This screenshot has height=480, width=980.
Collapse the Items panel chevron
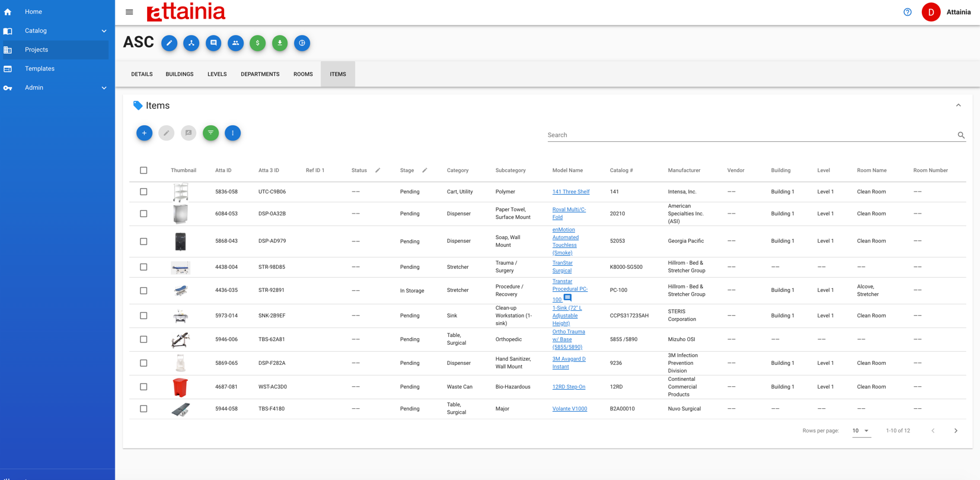[x=958, y=106]
